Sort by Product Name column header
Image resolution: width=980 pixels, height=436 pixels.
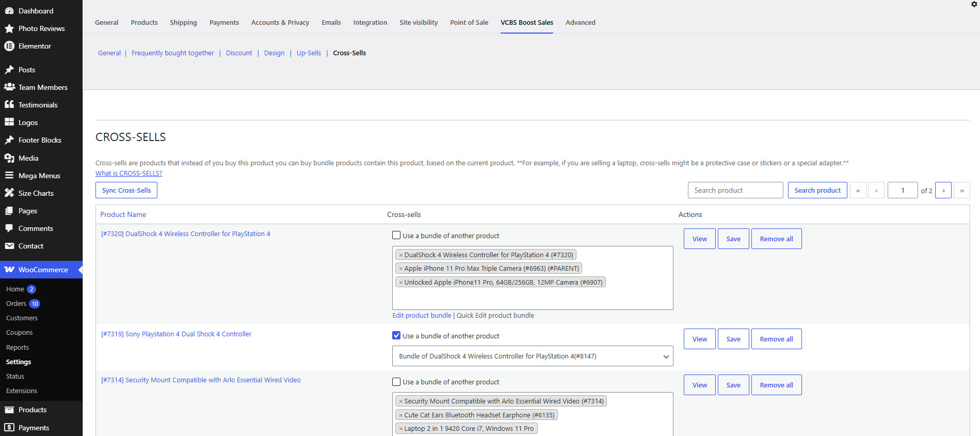(x=123, y=214)
